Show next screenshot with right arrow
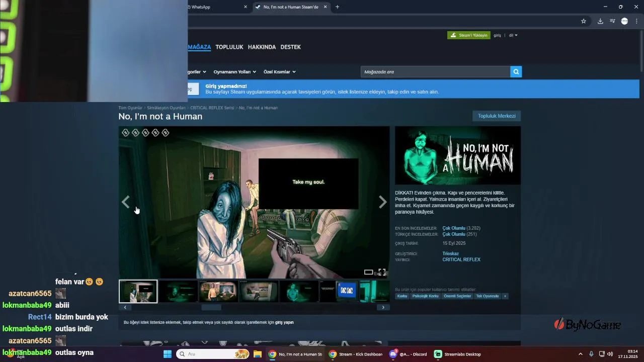This screenshot has width=644, height=362. [383, 202]
